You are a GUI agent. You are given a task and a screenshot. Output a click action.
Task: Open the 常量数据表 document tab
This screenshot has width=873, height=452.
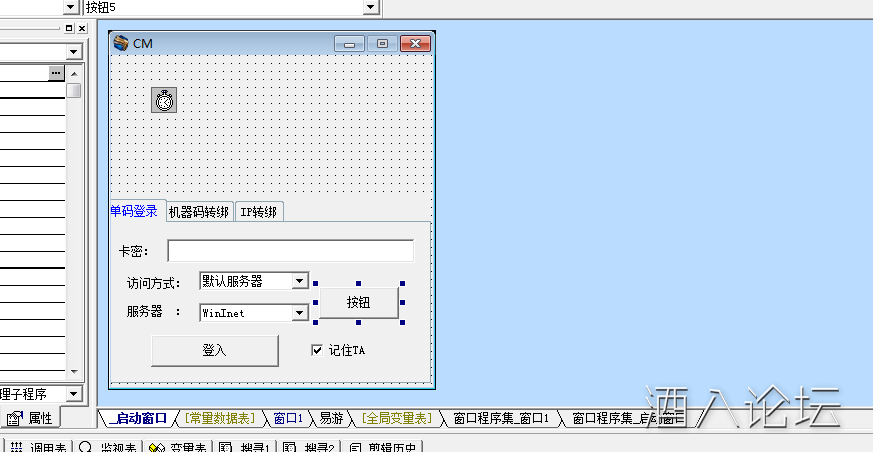point(219,418)
